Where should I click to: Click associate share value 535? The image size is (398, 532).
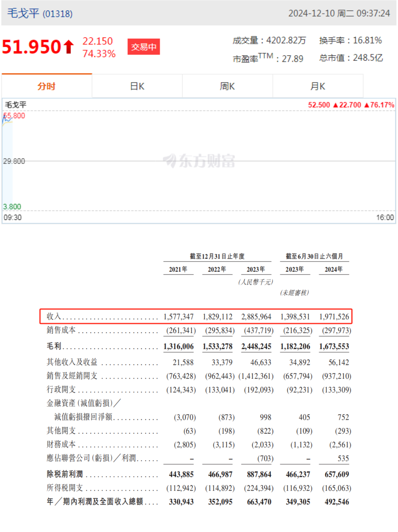[343, 459]
